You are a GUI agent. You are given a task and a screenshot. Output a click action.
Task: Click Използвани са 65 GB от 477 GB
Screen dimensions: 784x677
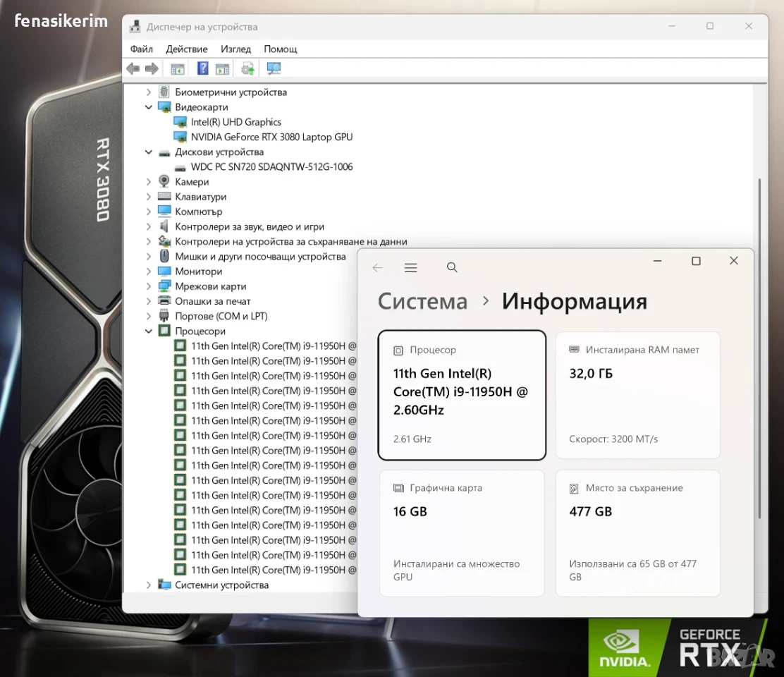coord(632,570)
